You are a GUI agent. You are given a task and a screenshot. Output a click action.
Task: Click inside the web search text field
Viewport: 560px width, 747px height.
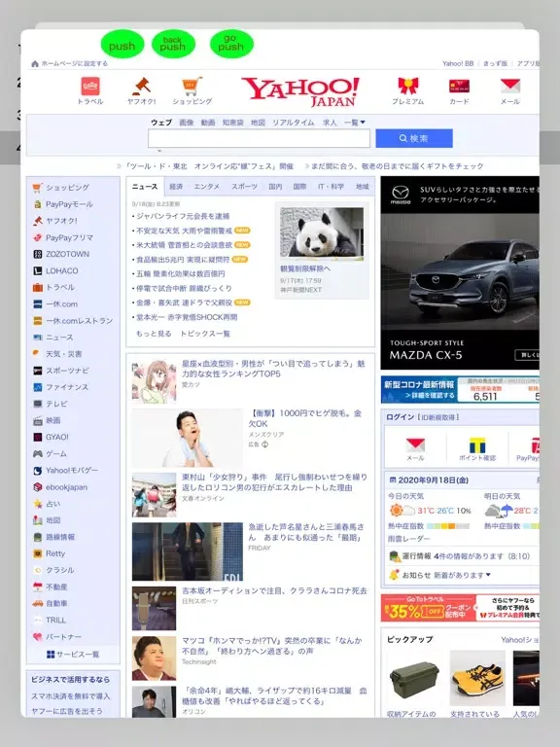[259, 138]
